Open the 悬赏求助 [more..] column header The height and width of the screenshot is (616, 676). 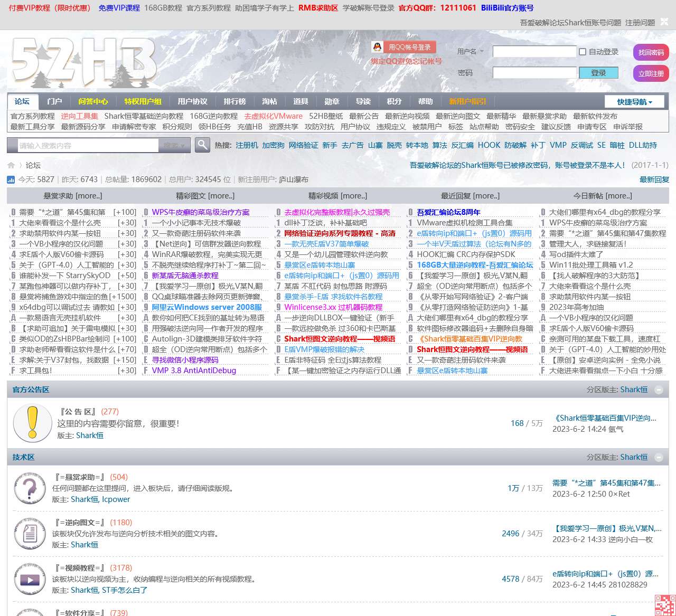[73, 196]
